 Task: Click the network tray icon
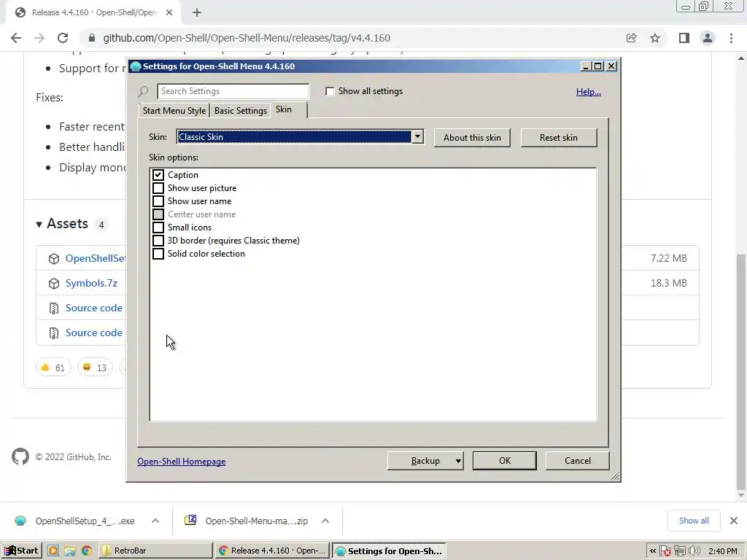point(680,551)
